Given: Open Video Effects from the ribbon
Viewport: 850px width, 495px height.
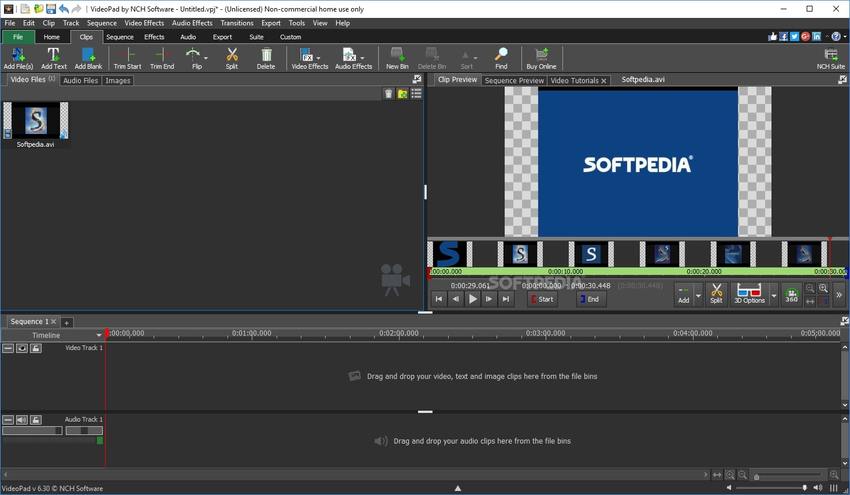Looking at the screenshot, I should tap(307, 58).
